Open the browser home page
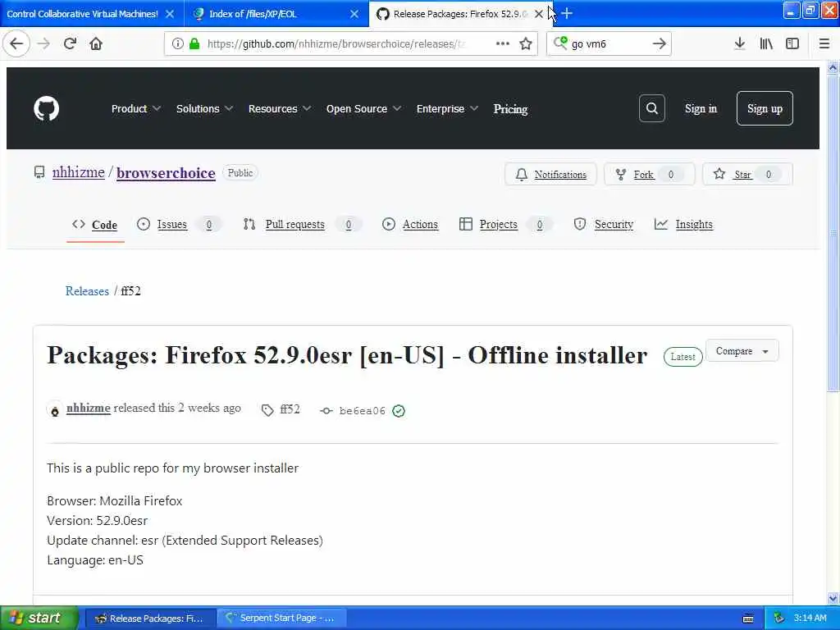Image resolution: width=840 pixels, height=630 pixels. [96, 44]
